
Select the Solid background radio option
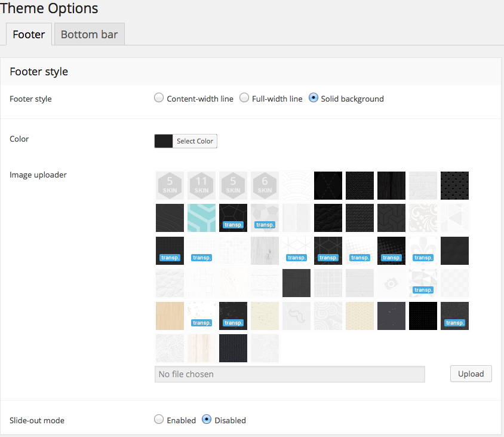[x=314, y=98]
